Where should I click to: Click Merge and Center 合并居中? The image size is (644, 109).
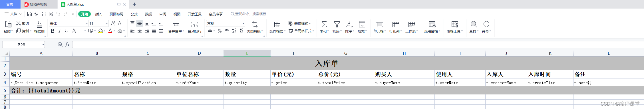coord(176,27)
